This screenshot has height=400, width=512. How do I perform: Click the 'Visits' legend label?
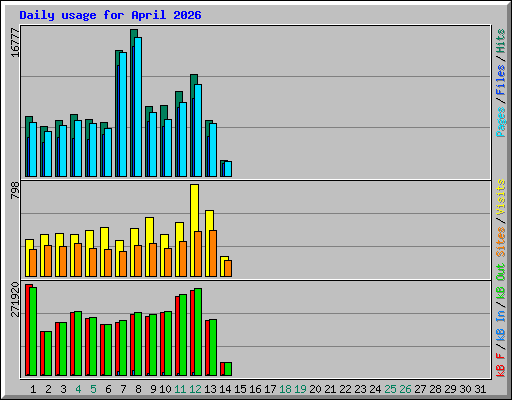coord(500,197)
